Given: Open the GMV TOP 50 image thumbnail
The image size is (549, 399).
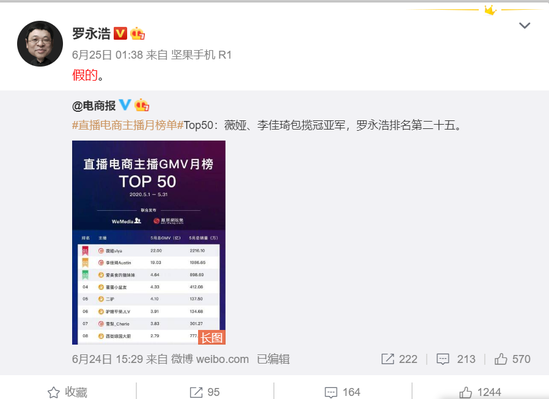Looking at the screenshot, I should [149, 243].
